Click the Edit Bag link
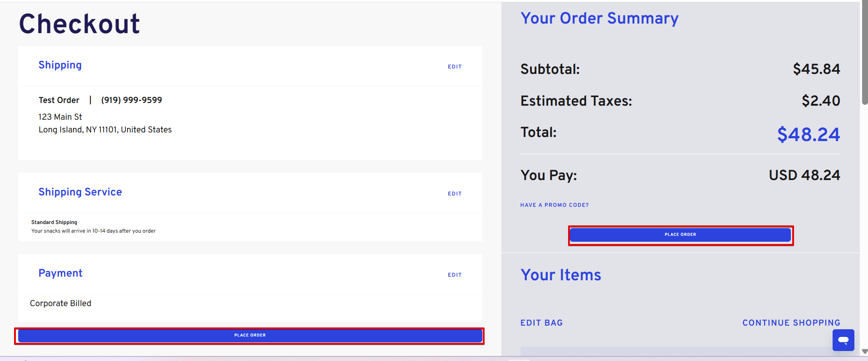The height and width of the screenshot is (361, 868). pyautogui.click(x=541, y=323)
